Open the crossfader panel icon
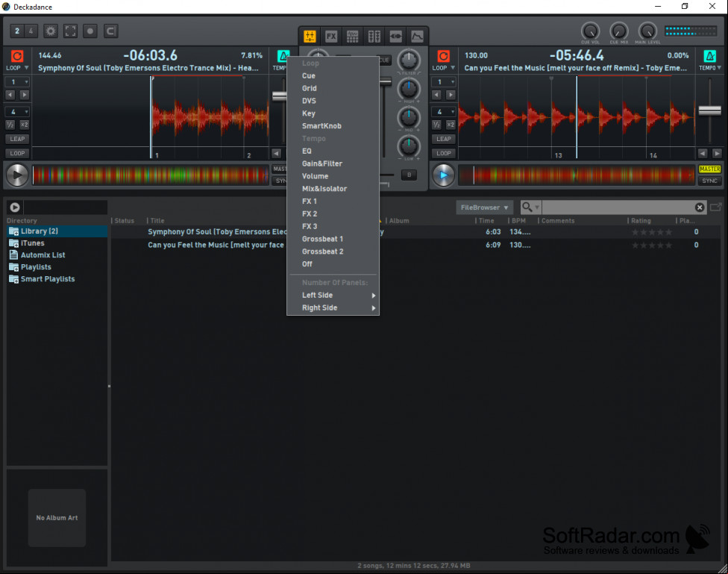The height and width of the screenshot is (574, 728). [395, 37]
